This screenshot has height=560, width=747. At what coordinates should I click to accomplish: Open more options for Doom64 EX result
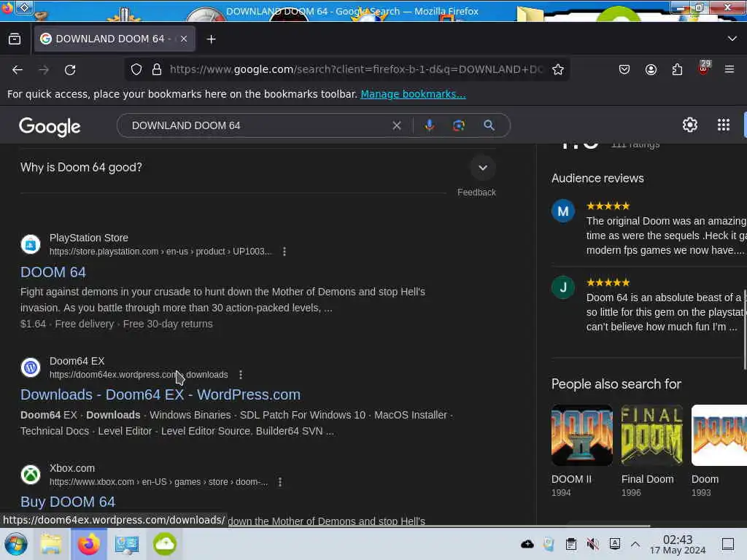(x=241, y=375)
